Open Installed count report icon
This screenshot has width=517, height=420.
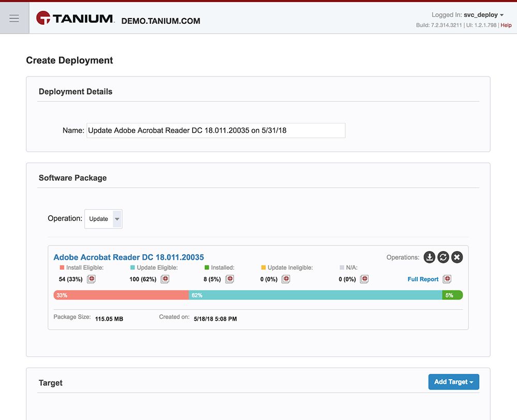coord(230,279)
